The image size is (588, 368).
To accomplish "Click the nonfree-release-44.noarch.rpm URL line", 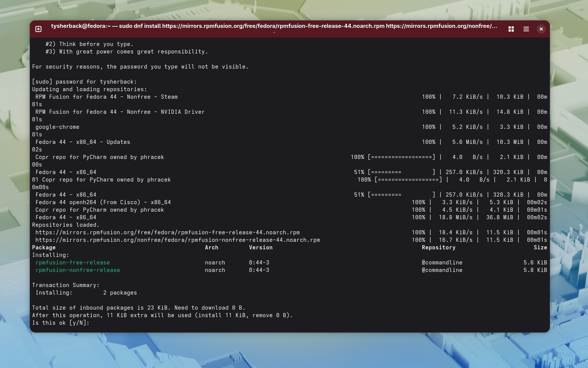I will pos(178,240).
